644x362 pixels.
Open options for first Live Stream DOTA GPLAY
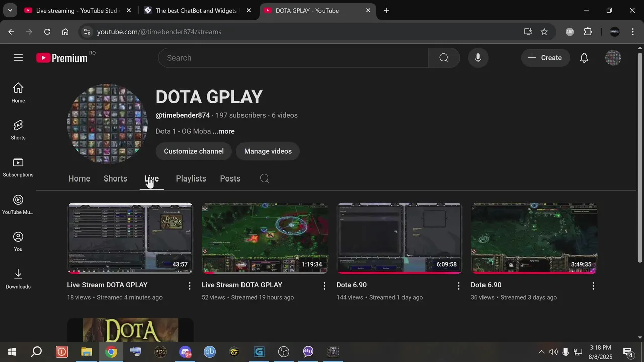[189, 286]
